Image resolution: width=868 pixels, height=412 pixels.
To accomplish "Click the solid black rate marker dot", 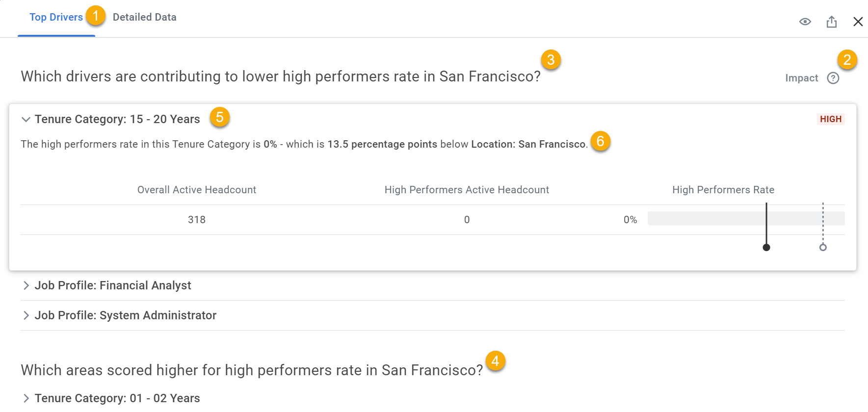I will (766, 247).
